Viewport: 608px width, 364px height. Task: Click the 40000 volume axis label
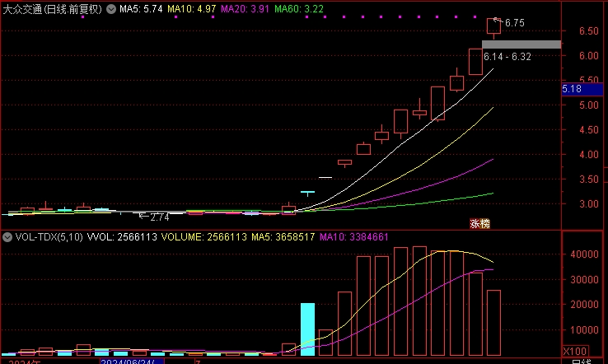click(x=584, y=254)
